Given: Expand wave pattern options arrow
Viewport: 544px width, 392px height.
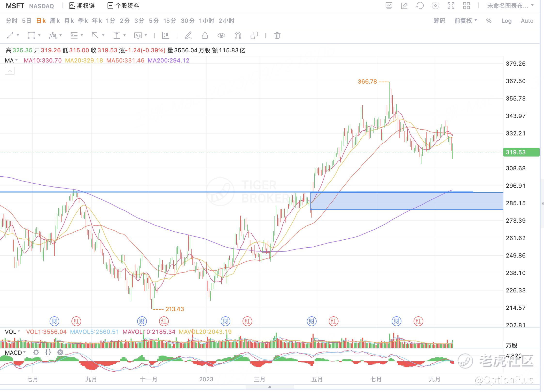Looking at the screenshot, I should (x=61, y=35).
